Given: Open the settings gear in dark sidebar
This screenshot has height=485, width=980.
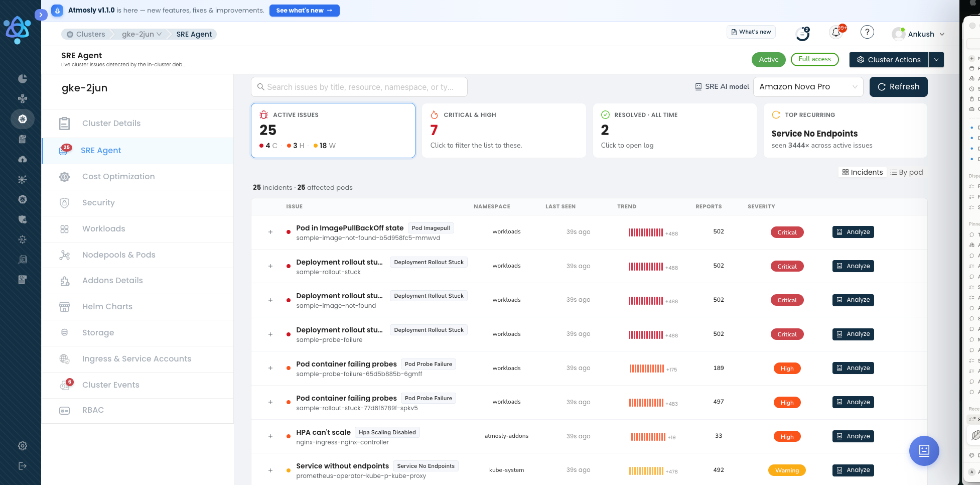Looking at the screenshot, I should [23, 446].
